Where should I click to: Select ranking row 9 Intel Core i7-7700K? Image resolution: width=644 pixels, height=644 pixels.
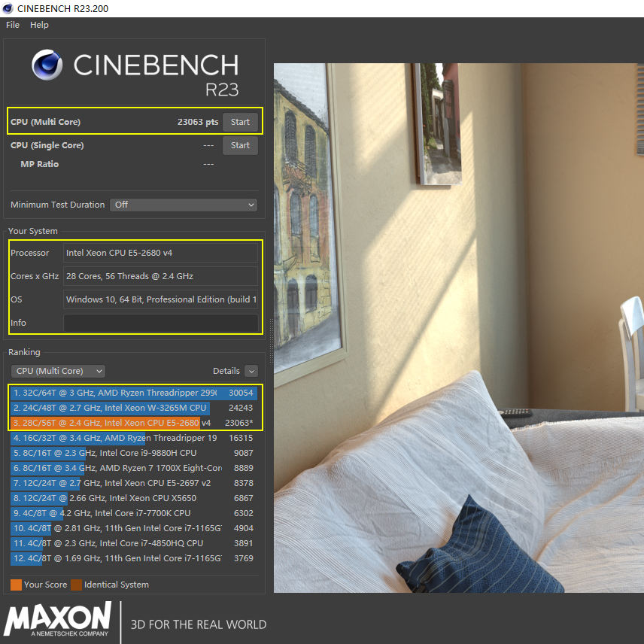(x=134, y=513)
